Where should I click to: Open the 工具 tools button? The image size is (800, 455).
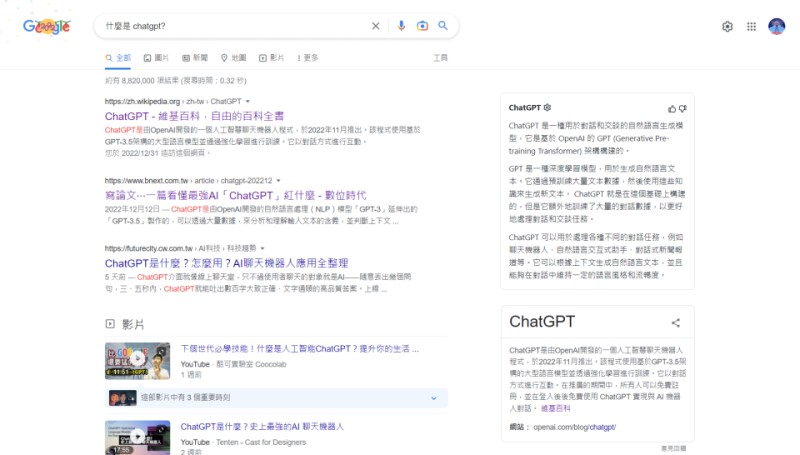tap(440, 58)
